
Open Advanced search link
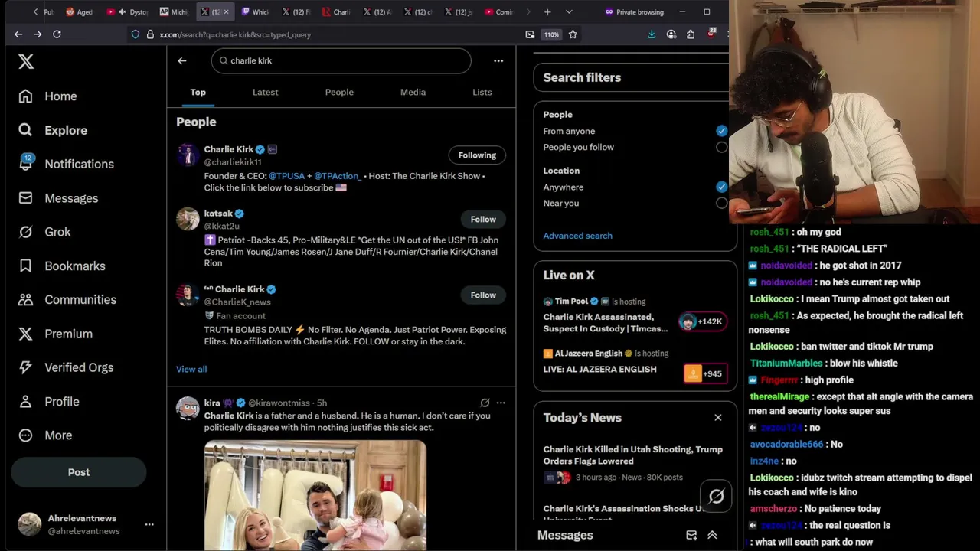point(578,236)
